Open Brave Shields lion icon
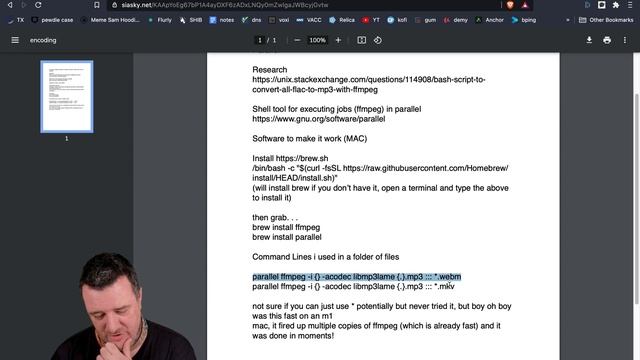Viewport: 640px width, 360px height. click(x=510, y=5)
